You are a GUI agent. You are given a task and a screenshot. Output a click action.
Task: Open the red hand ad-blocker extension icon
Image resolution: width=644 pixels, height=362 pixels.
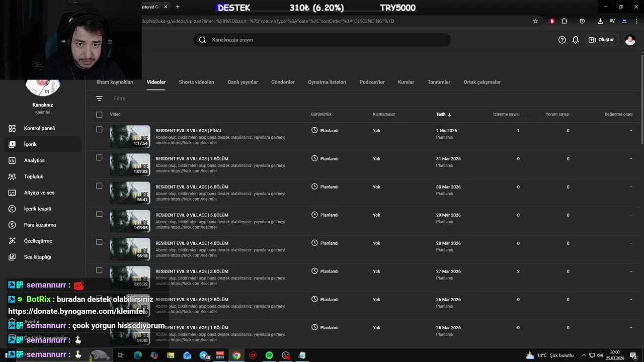pyautogui.click(x=552, y=21)
